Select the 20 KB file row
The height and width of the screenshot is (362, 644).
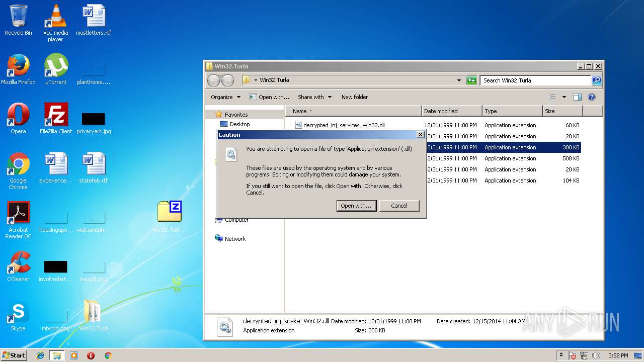coord(503,169)
